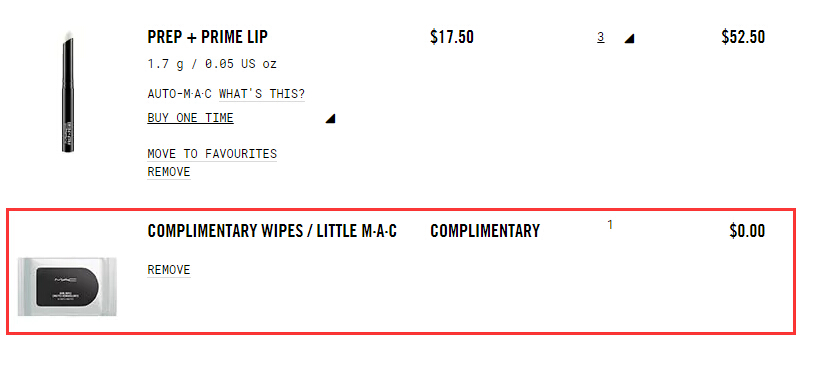Click the Complimentary Wipes product image
834x367 pixels.
(x=67, y=287)
